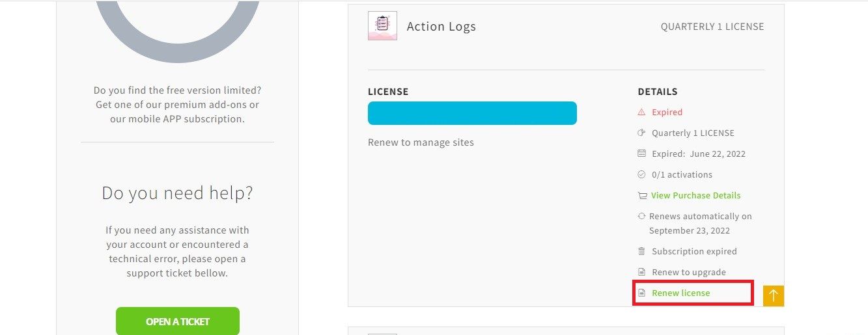
Task: Click the Quarterly 1 LICENSE tag icon
Action: click(641, 133)
